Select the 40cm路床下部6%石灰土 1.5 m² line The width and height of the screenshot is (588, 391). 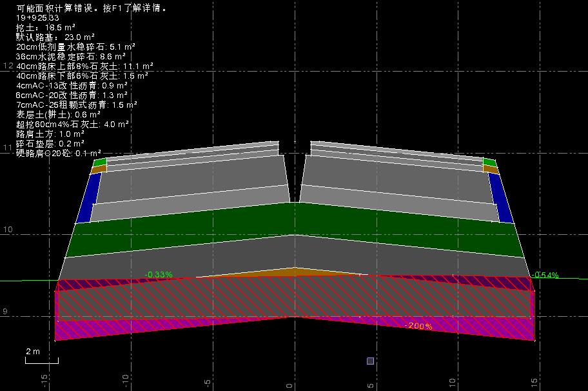pyautogui.click(x=82, y=76)
